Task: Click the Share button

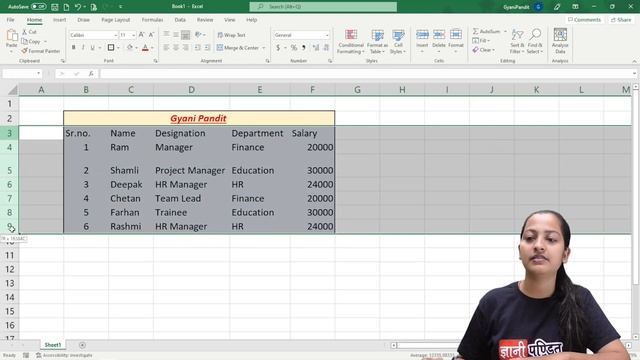Action: (621, 20)
